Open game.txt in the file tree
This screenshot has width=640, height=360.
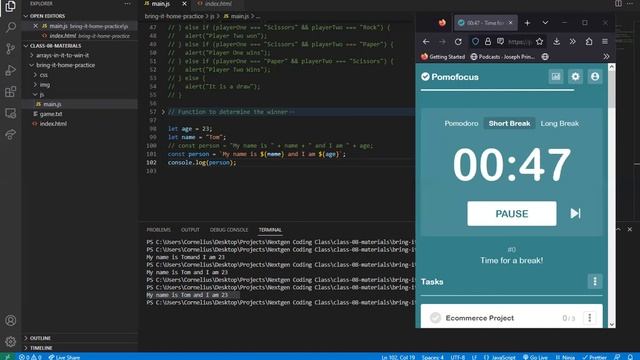pos(51,114)
